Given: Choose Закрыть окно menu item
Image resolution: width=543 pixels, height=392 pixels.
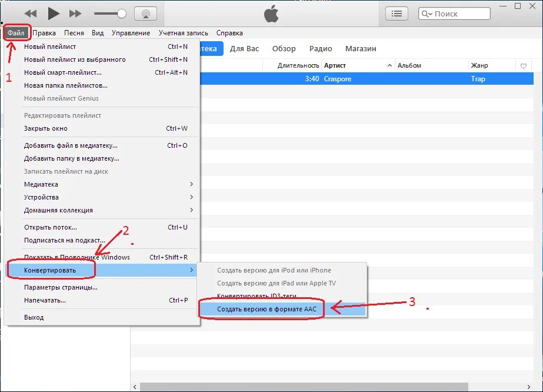Looking at the screenshot, I should click(102, 128).
